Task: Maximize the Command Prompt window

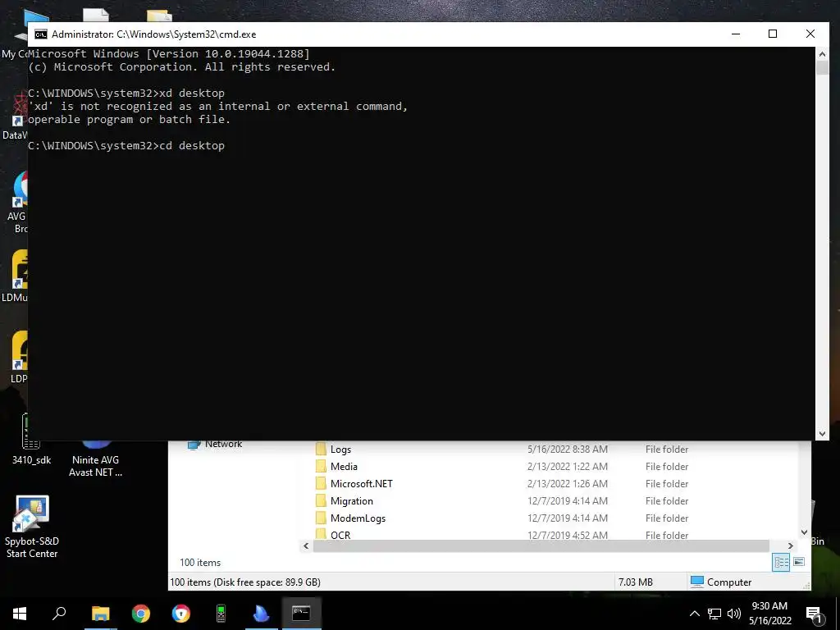Action: pyautogui.click(x=773, y=34)
